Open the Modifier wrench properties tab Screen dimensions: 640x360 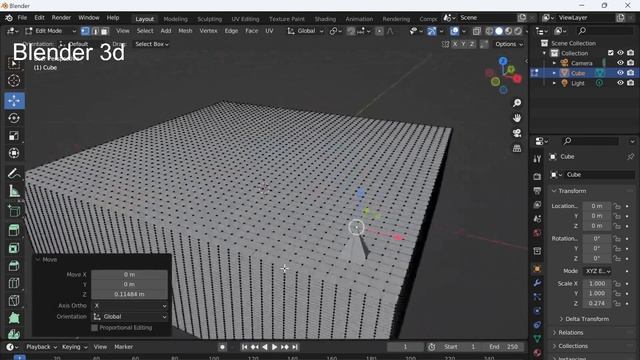click(x=537, y=283)
